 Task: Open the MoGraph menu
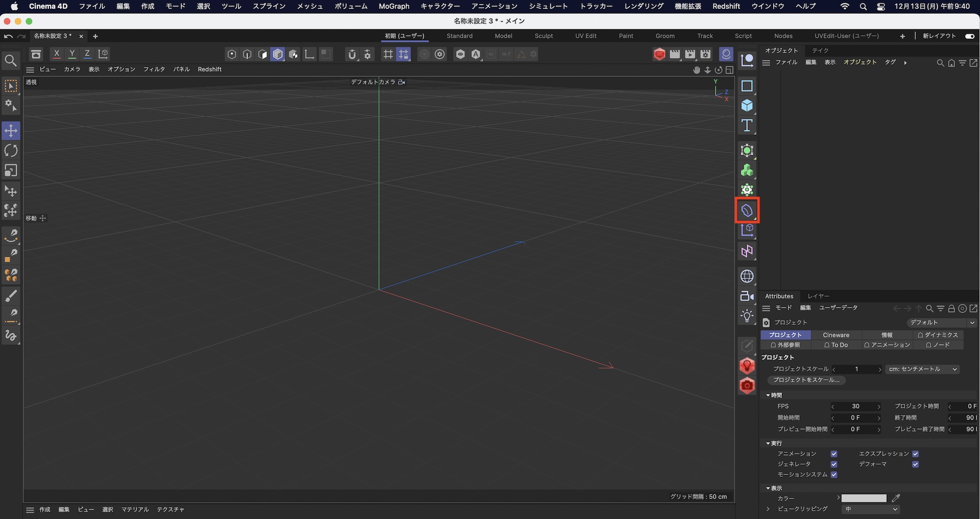pos(393,6)
